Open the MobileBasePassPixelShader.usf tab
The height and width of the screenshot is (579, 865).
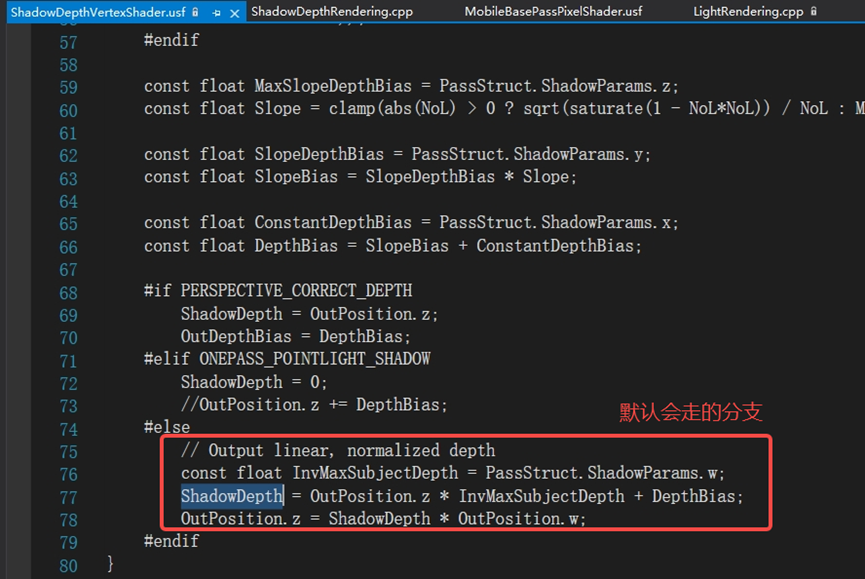(x=553, y=11)
